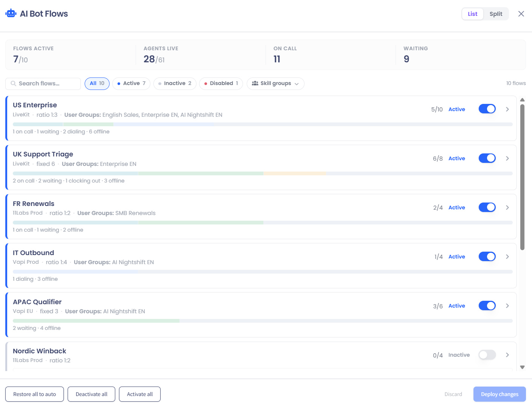Switch to Split view
This screenshot has height=410, width=532.
pyautogui.click(x=496, y=14)
